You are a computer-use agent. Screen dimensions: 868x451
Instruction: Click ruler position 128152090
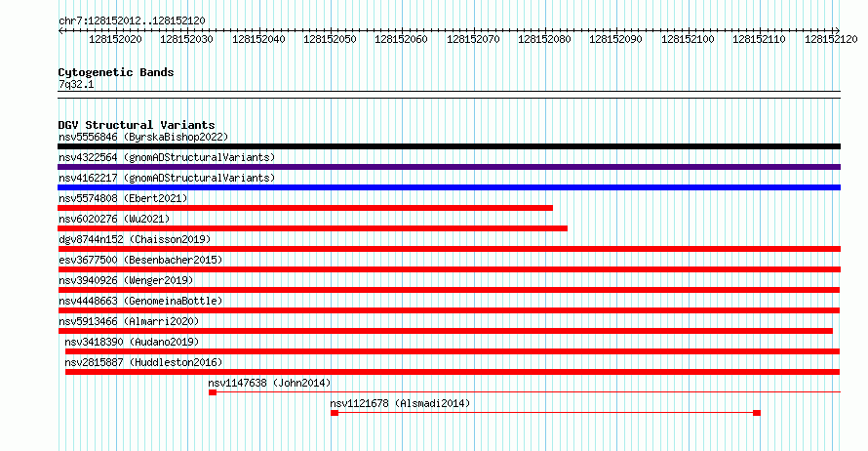tap(616, 39)
